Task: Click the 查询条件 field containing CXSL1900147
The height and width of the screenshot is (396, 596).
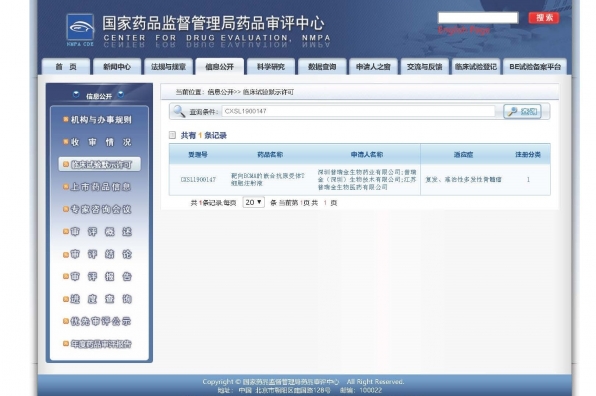Action: 358,111
